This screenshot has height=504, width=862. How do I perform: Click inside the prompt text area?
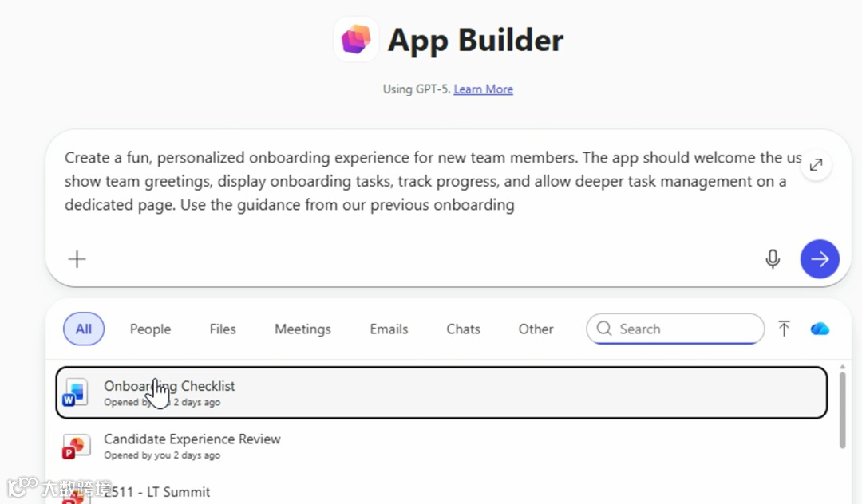432,181
